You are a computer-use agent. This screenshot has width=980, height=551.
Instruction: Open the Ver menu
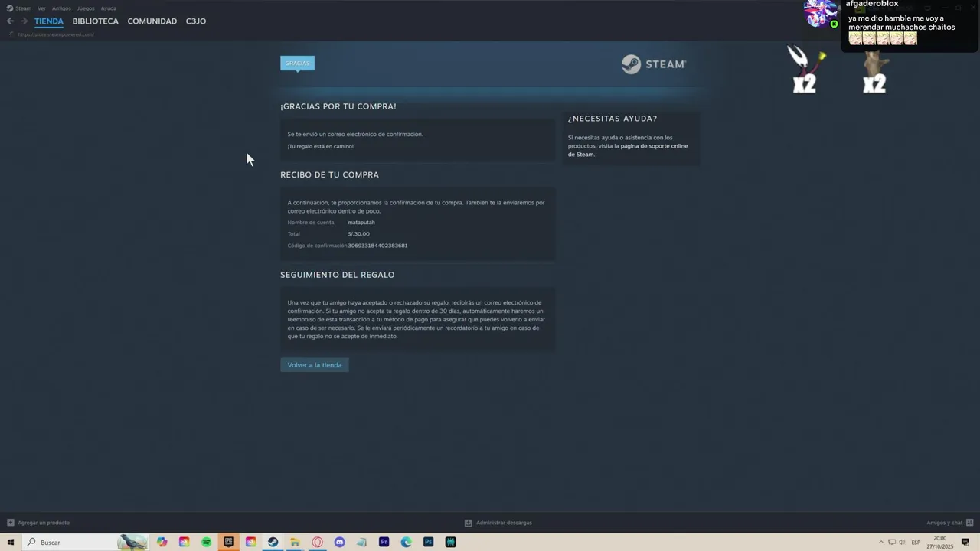41,8
